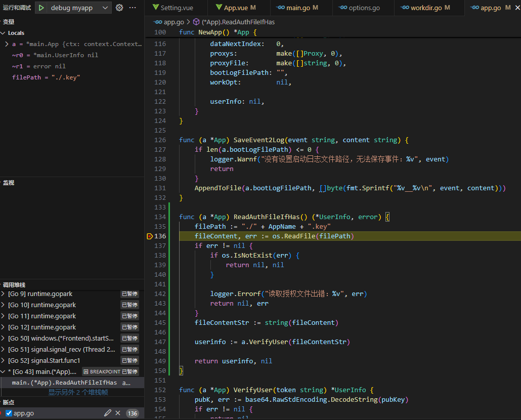Expand the [Go 50] windows.(*Frontend) thread

pos(4,338)
